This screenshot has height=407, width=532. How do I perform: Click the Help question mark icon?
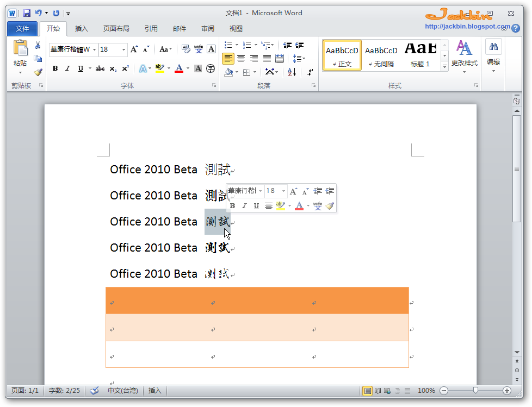(516, 28)
